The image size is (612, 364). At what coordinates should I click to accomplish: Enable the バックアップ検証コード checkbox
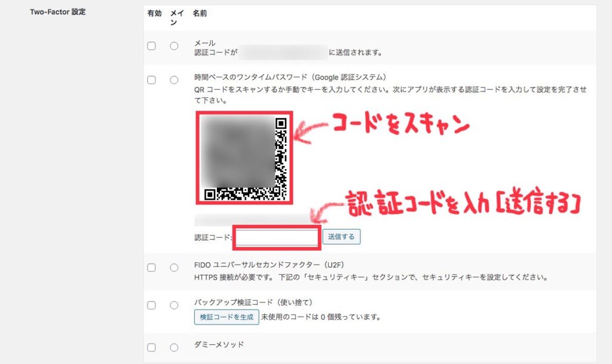151,305
